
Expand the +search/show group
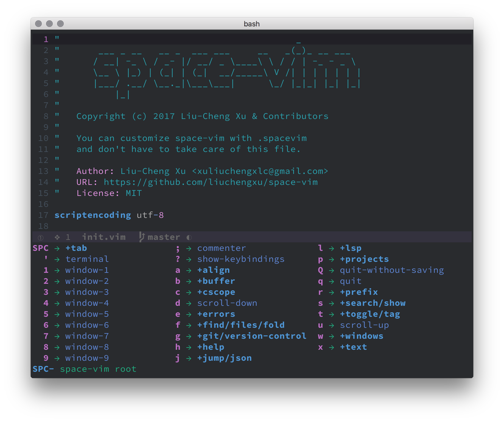[373, 303]
